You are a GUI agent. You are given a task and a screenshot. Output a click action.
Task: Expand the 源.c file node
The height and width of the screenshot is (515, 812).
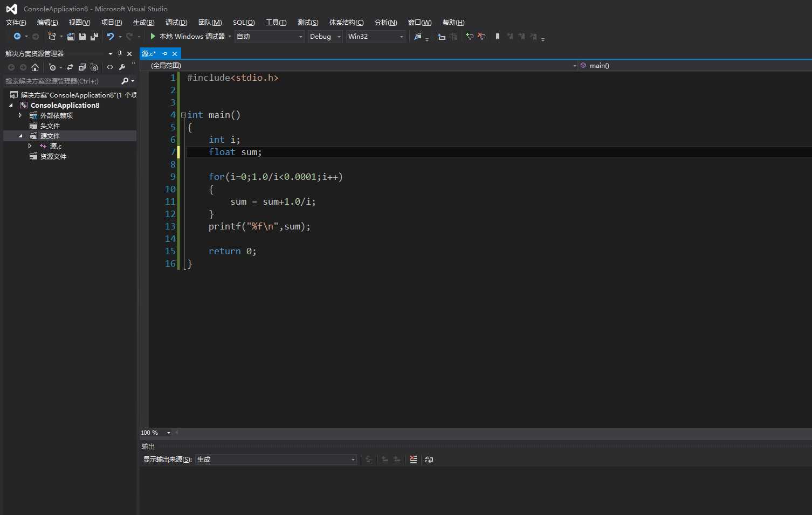(x=30, y=146)
